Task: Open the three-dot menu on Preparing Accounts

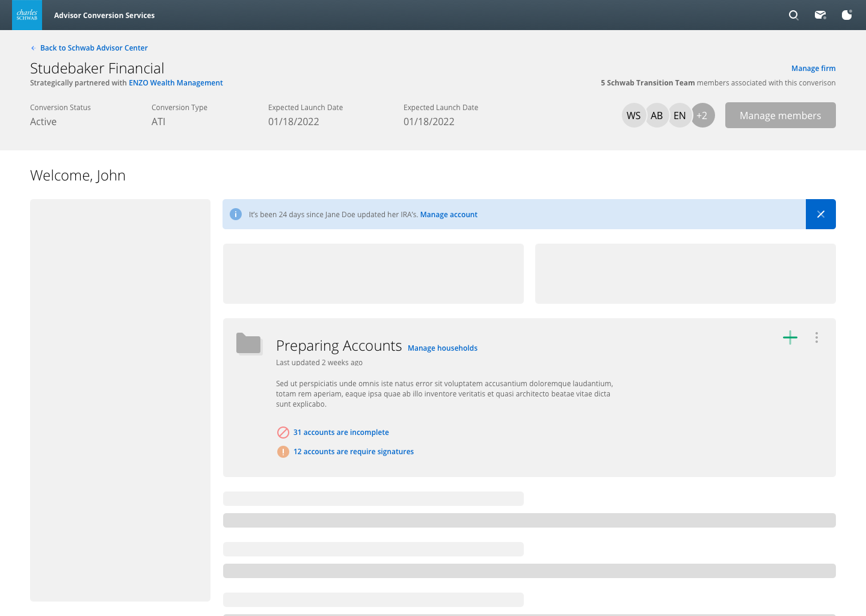Action: click(x=816, y=337)
